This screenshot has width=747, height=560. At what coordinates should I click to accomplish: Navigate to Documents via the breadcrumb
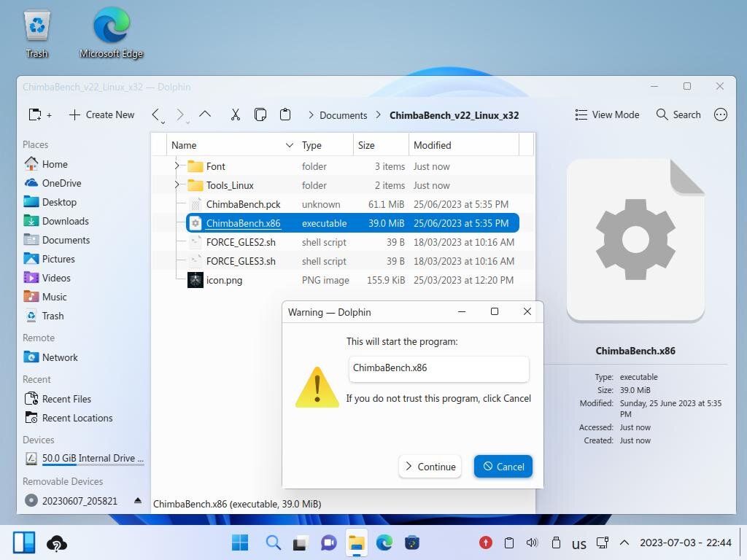[x=343, y=115]
